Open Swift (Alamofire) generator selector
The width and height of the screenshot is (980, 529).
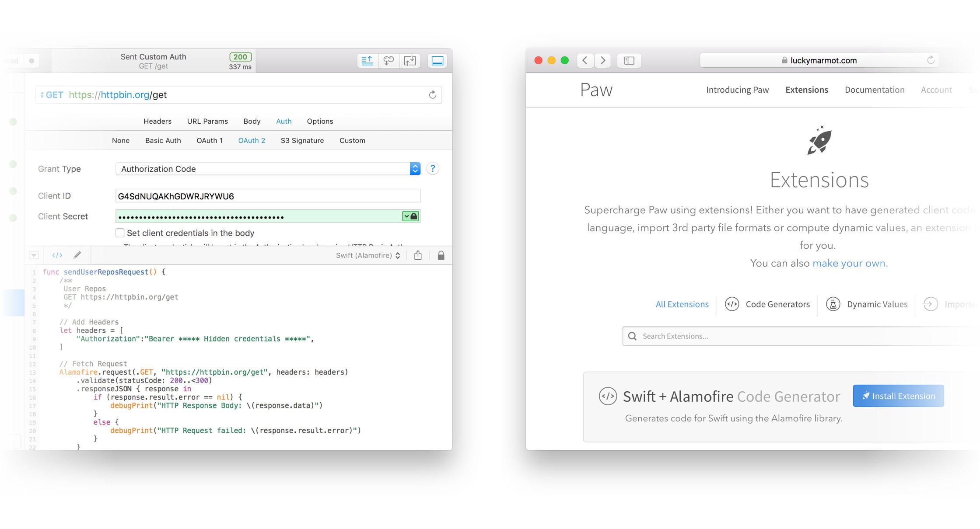tap(367, 255)
